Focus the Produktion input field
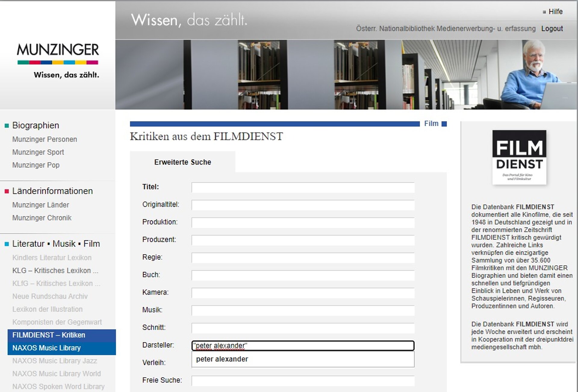578x392 pixels. coord(303,222)
